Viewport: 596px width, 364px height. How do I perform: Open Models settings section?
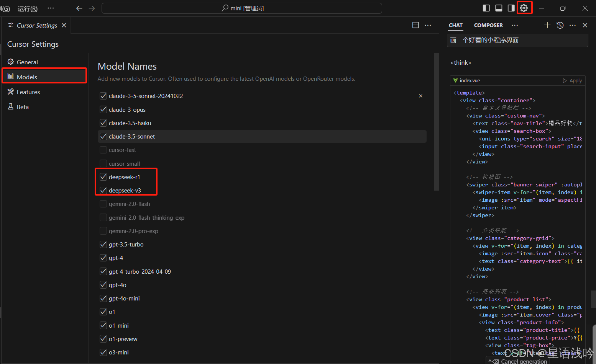44,77
